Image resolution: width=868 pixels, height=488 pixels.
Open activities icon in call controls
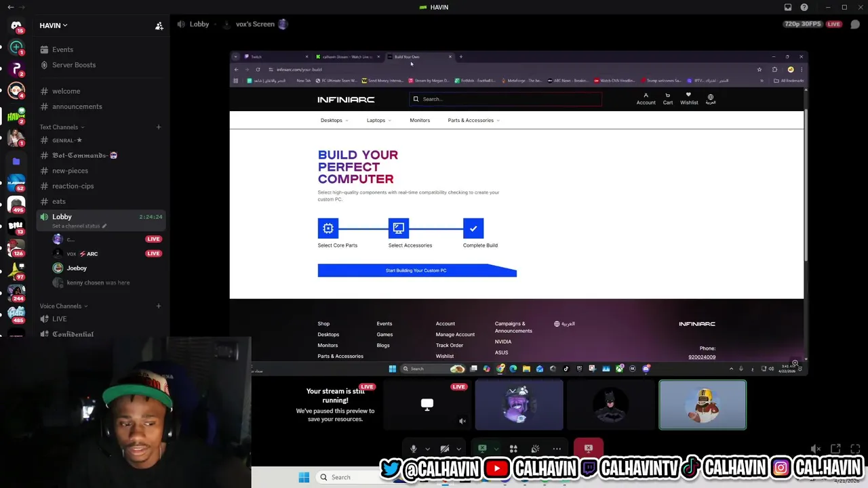point(513,449)
